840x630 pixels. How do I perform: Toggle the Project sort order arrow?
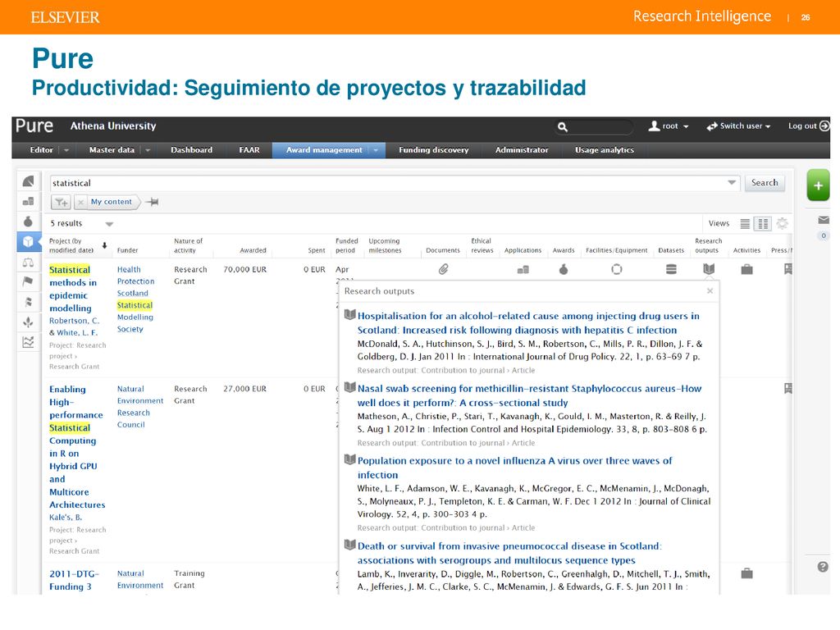tap(104, 246)
